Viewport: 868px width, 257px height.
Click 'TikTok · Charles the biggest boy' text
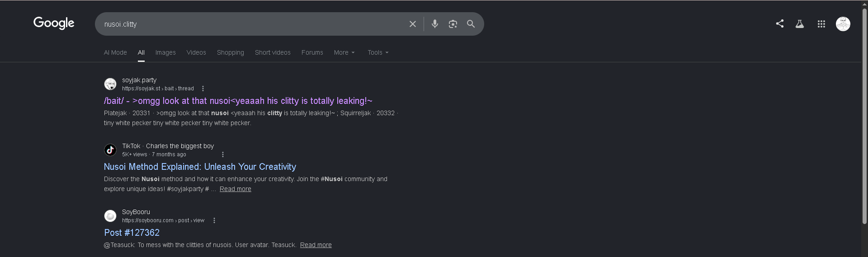tap(168, 146)
